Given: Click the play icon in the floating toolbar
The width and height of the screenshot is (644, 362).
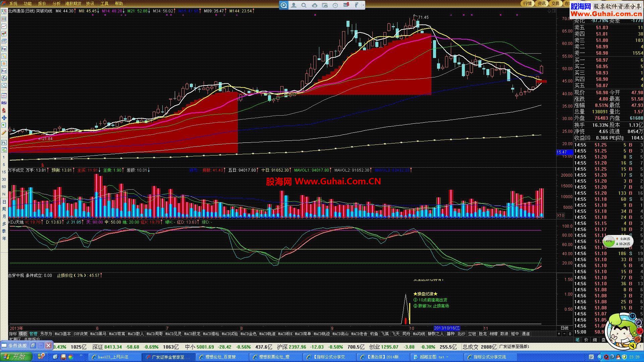Looking at the screenshot, I should click(284, 5).
